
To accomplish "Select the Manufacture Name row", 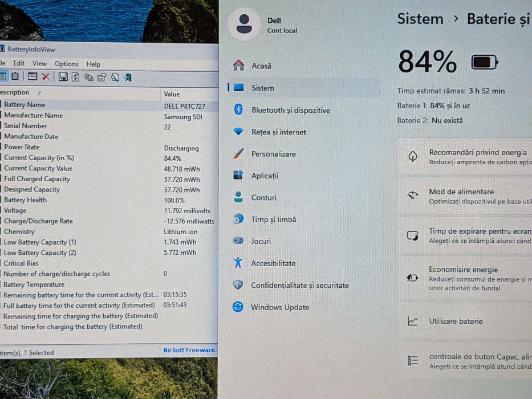I will [109, 116].
